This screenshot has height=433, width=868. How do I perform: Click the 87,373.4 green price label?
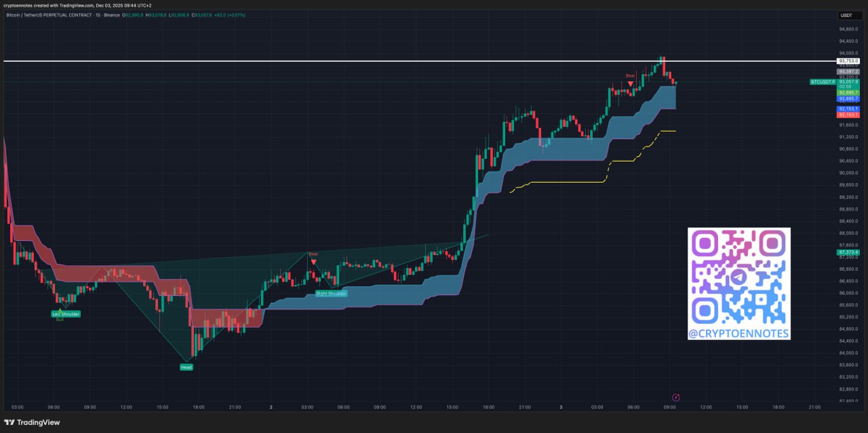pos(848,252)
